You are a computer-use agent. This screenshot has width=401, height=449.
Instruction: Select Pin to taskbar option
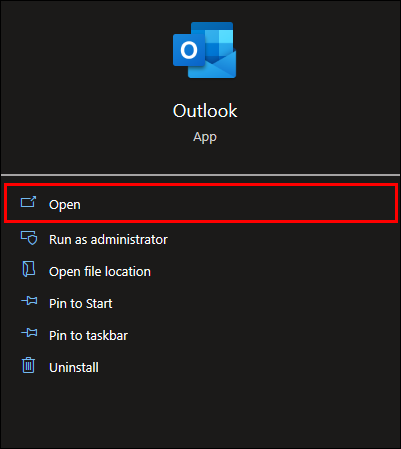[88, 336]
